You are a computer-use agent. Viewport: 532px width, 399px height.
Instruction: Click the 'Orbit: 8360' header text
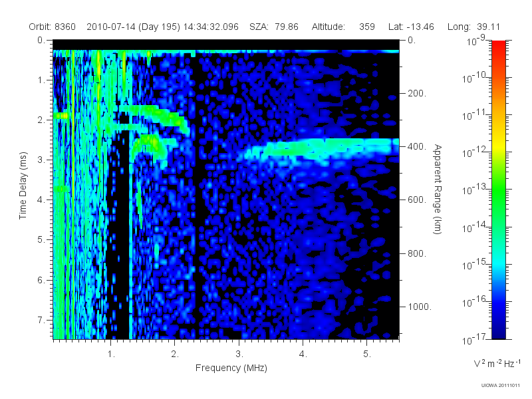pos(53,27)
